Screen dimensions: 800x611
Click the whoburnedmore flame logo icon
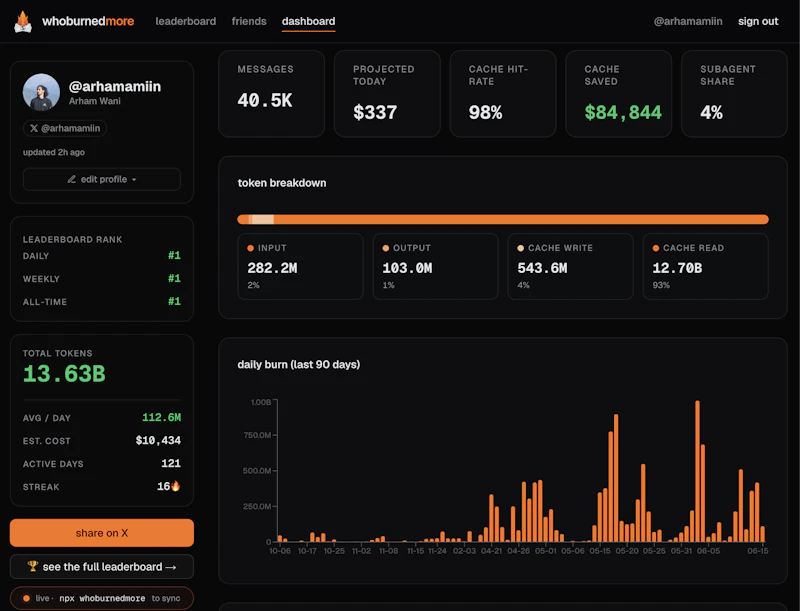coord(23,21)
